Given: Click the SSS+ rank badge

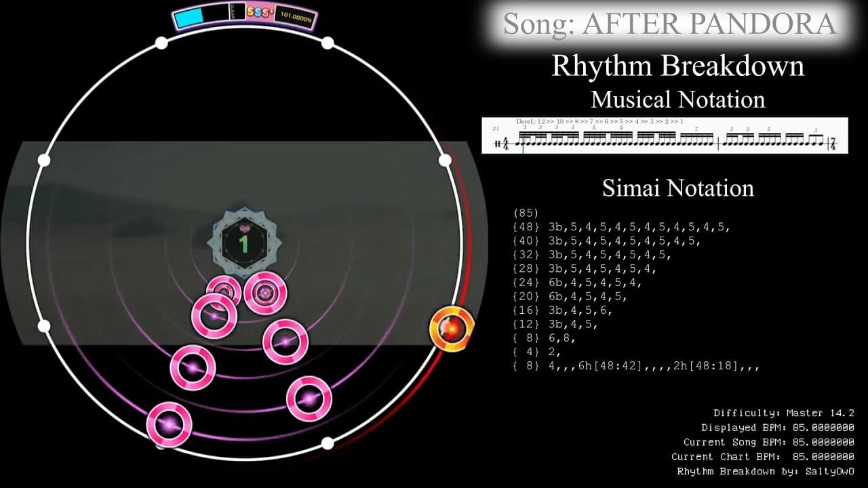Looking at the screenshot, I should pyautogui.click(x=259, y=13).
